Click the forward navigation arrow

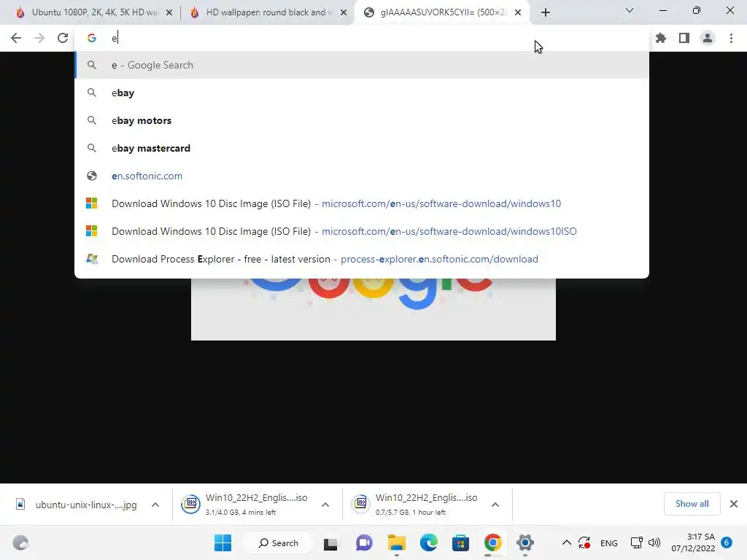click(x=39, y=38)
